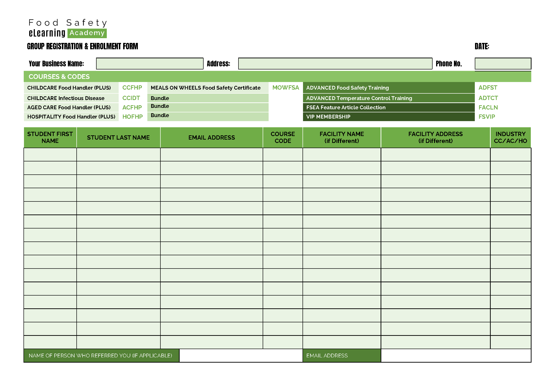Click first row industry cell

[511, 155]
